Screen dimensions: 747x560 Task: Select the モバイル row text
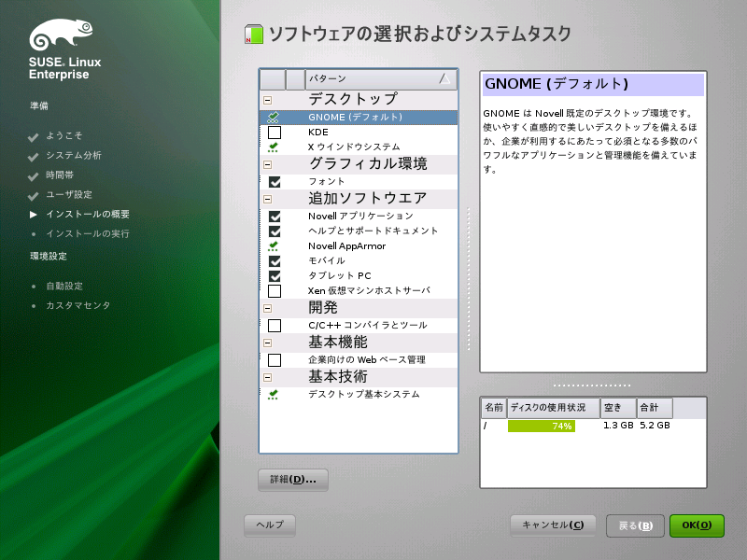click(326, 261)
